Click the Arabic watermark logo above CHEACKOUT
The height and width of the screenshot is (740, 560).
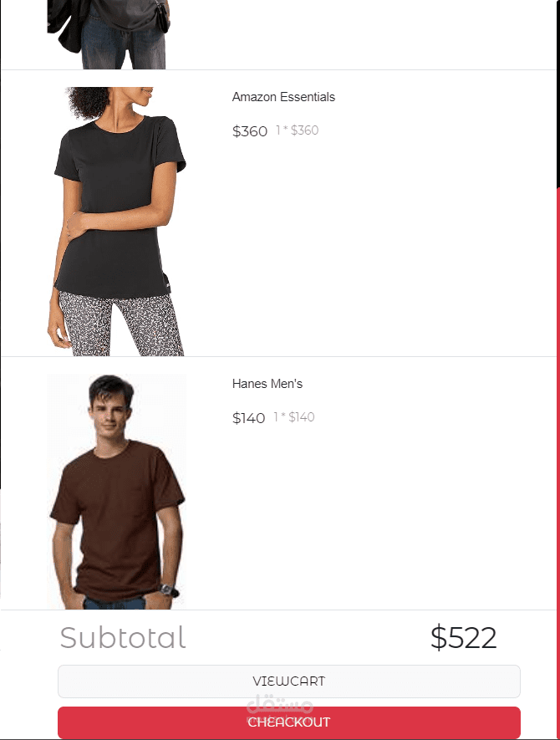coord(280,704)
